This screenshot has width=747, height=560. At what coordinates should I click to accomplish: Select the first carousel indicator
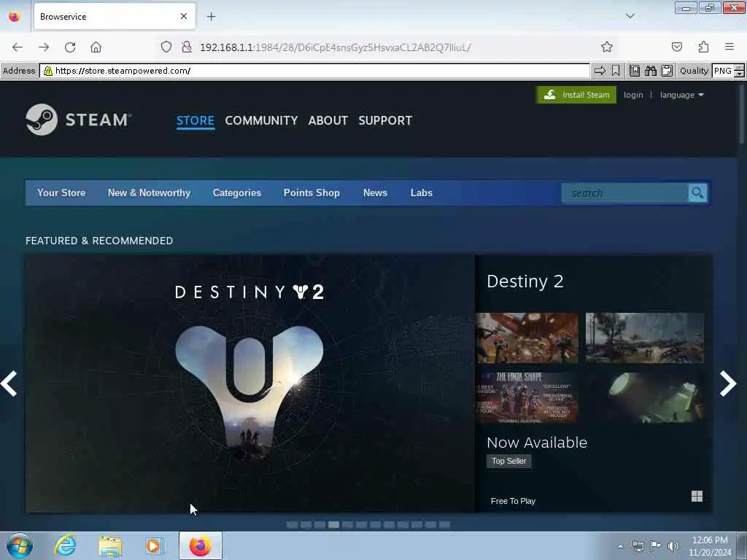click(292, 524)
